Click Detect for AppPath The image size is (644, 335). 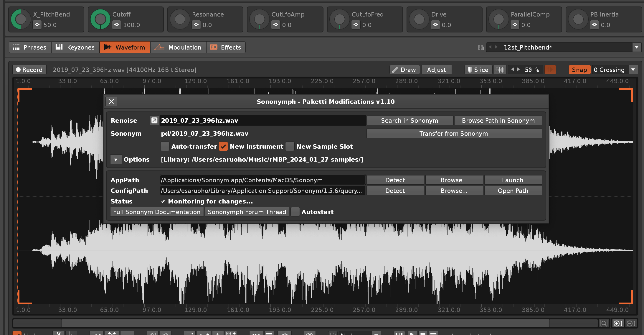(395, 180)
